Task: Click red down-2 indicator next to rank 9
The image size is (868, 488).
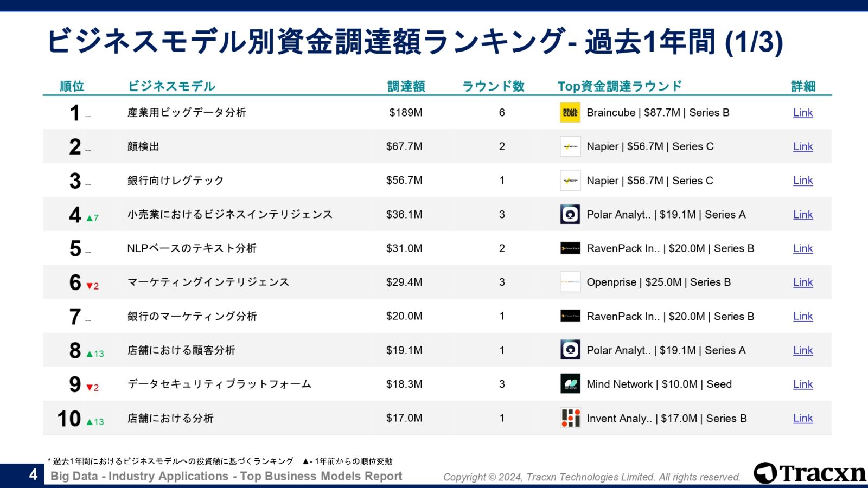Action: coord(92,388)
